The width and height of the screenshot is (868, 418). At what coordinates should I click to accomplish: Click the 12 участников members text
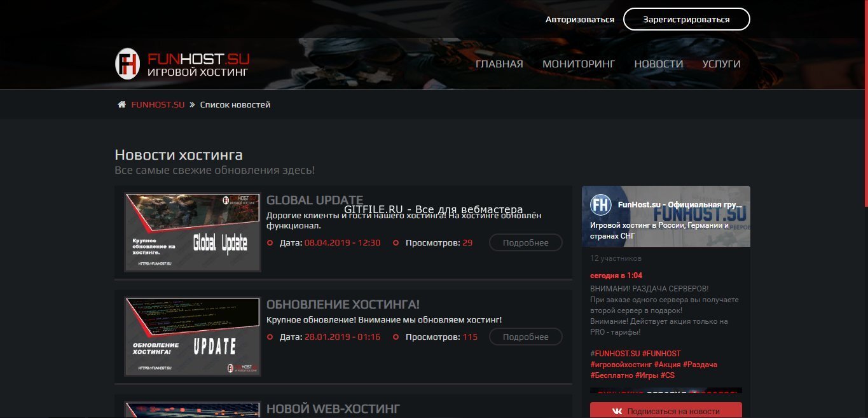616,258
